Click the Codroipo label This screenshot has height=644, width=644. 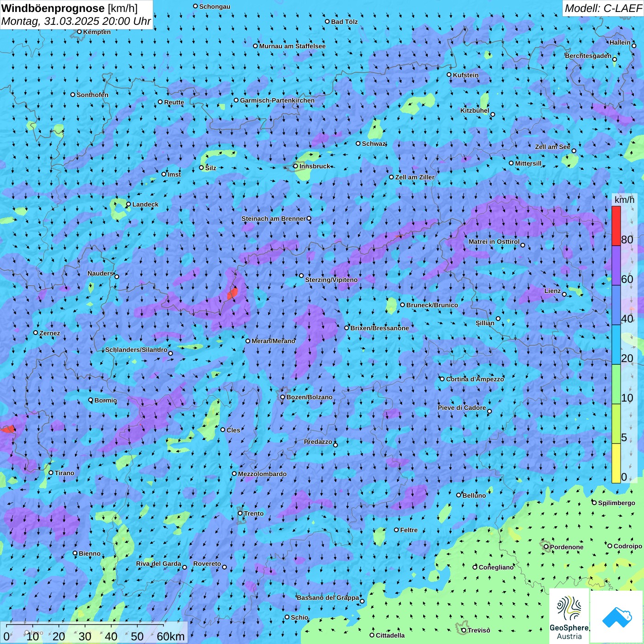[x=628, y=546]
